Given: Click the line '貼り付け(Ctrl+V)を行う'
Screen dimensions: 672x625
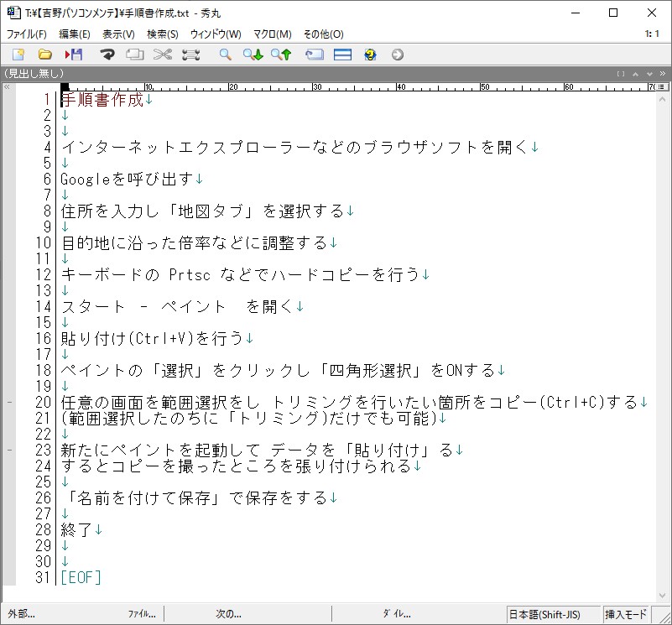Looking at the screenshot, I should pyautogui.click(x=153, y=338).
